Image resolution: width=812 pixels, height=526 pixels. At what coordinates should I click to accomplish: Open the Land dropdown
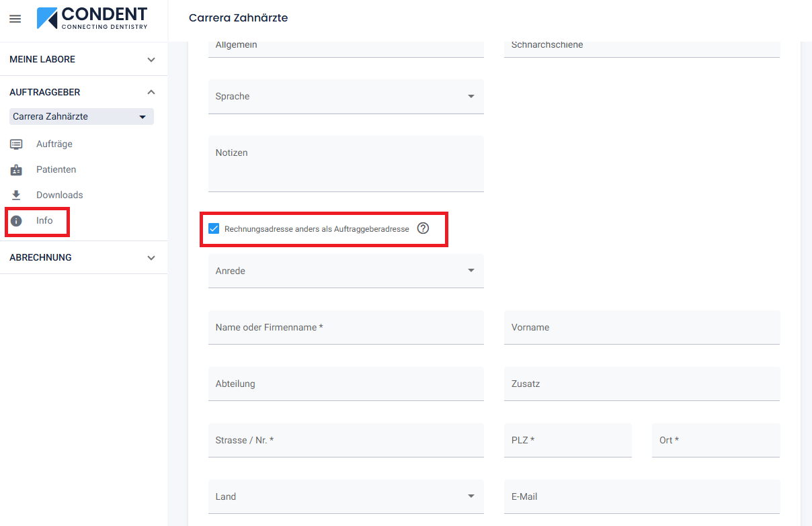[346, 497]
